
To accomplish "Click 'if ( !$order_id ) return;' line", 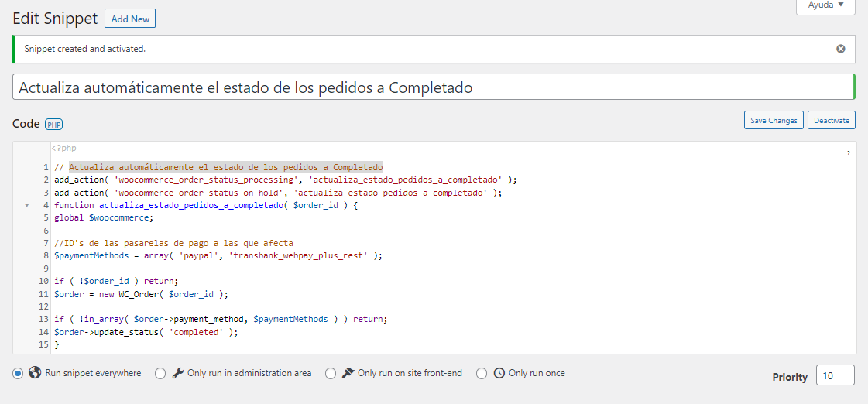I will pyautogui.click(x=116, y=281).
